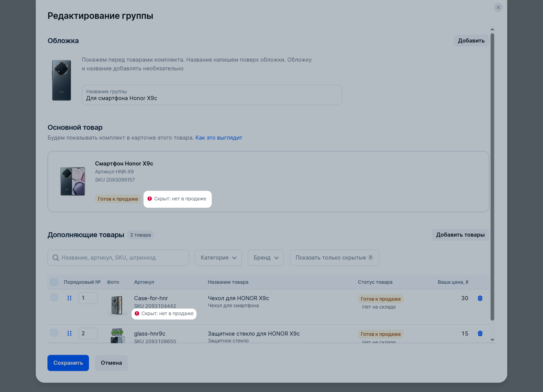Screen dimensions: 543x392
Task: Click the red warning icon in main product
Action: point(150,199)
